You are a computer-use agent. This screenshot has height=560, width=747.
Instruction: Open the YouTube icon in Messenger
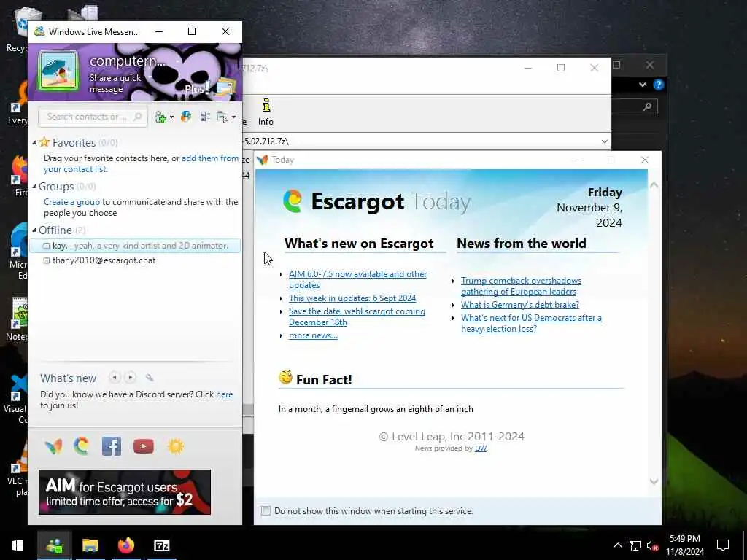pyautogui.click(x=144, y=446)
